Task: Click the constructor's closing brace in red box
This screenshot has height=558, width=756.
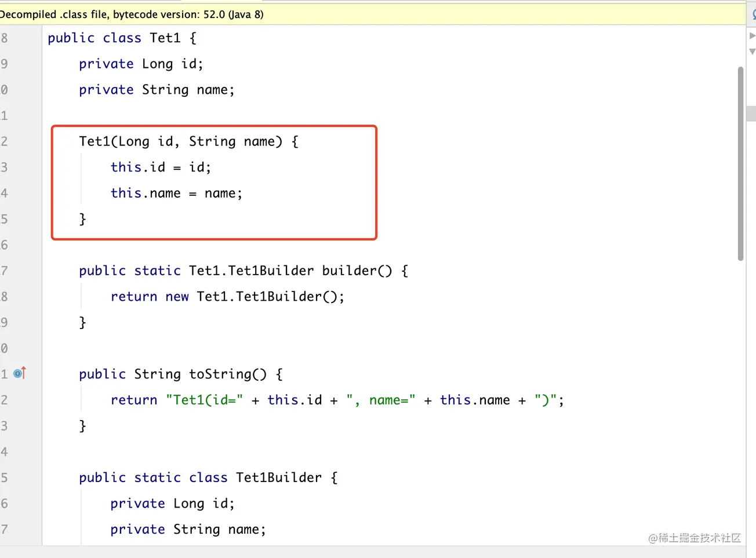Action: click(x=82, y=219)
